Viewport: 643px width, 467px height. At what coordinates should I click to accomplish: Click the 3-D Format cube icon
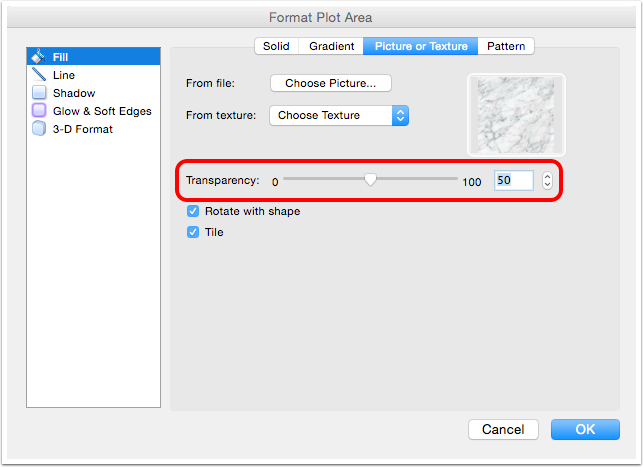pyautogui.click(x=39, y=129)
